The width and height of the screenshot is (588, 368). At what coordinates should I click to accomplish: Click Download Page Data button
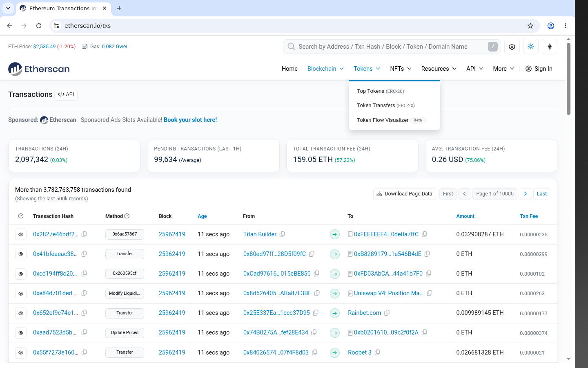point(405,194)
